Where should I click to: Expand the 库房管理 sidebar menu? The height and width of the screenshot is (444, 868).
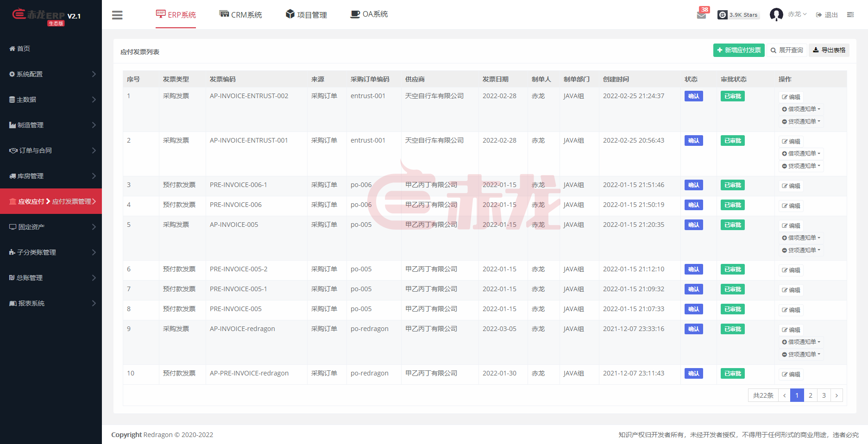[51, 176]
